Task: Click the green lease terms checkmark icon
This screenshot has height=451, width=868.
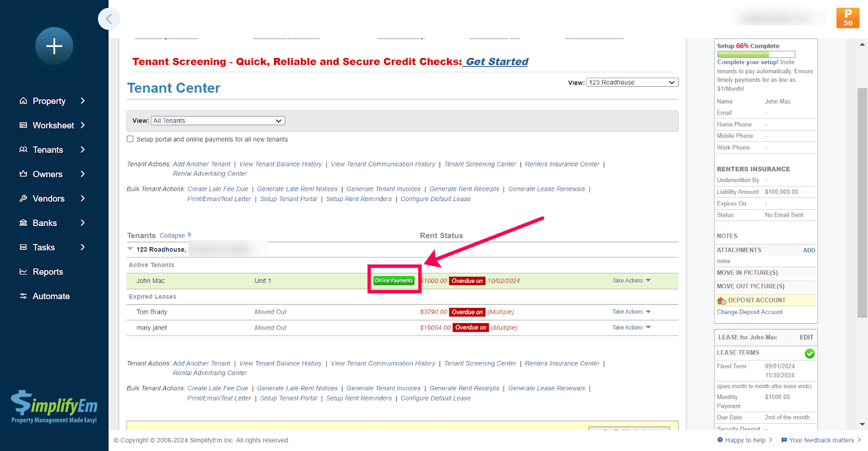Action: pyautogui.click(x=809, y=353)
